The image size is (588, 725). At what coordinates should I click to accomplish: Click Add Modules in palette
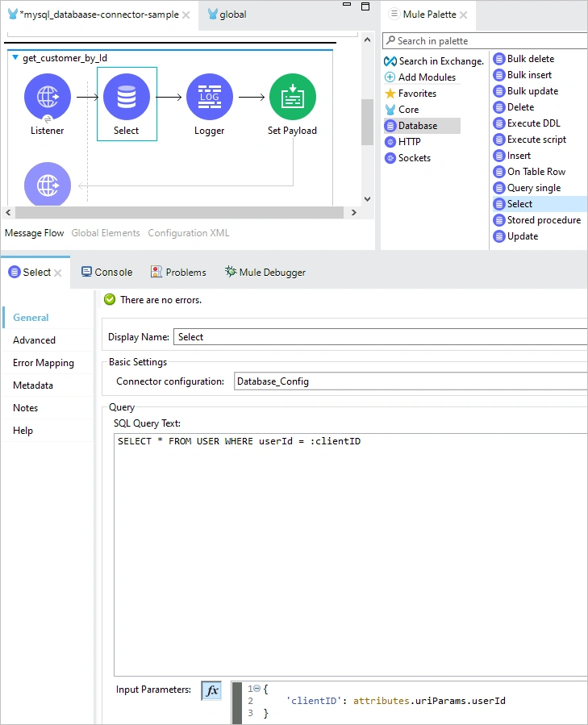[x=420, y=77]
